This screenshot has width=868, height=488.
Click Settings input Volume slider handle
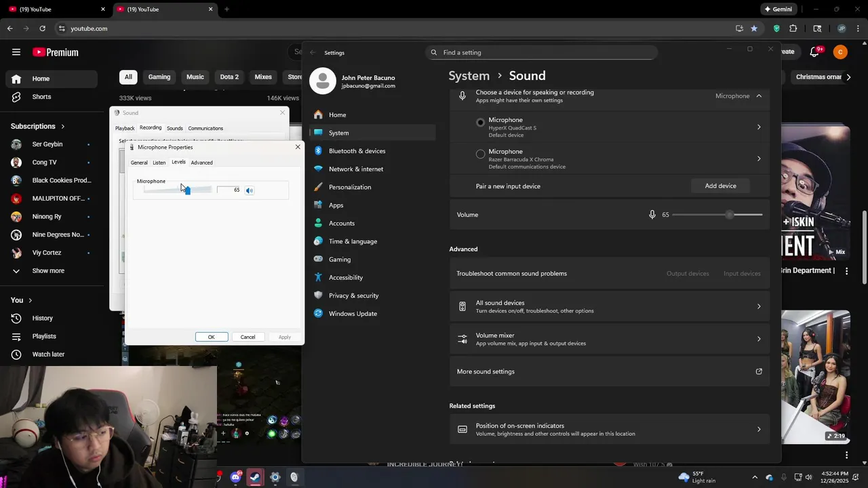coord(730,215)
